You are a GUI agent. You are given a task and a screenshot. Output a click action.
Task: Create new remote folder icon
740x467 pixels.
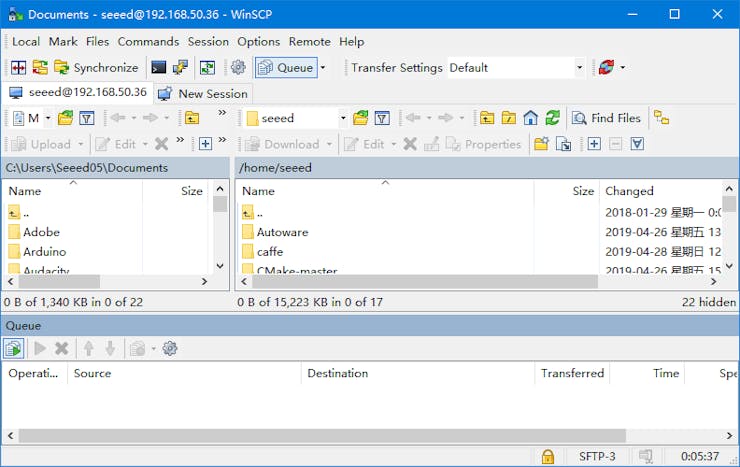click(541, 144)
